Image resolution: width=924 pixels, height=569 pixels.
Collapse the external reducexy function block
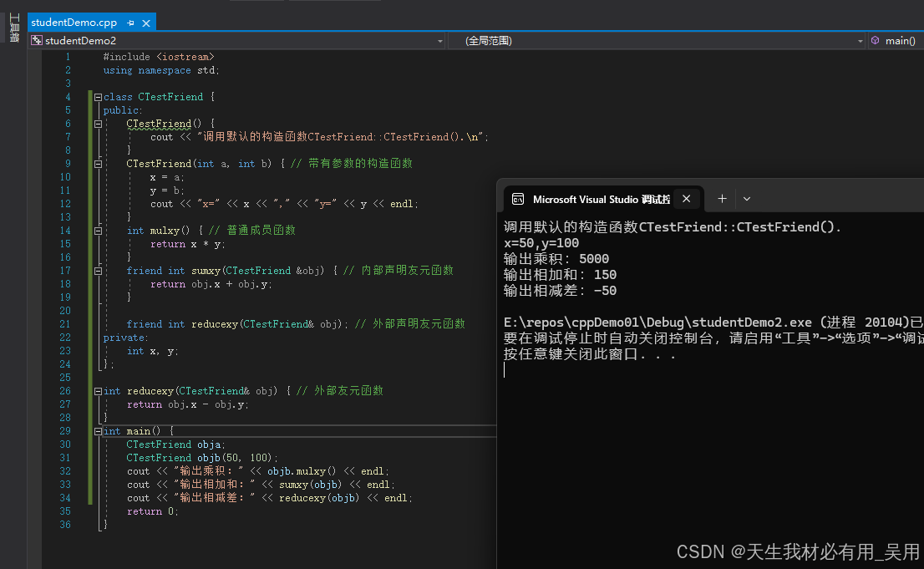pos(98,392)
